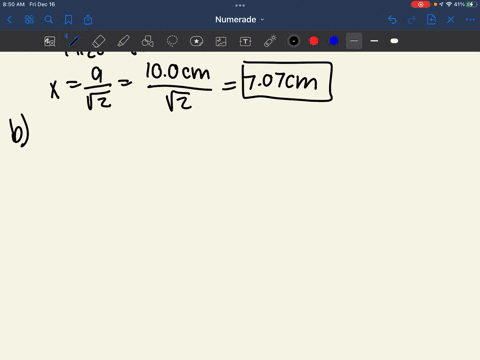Choose the black pen color
The height and width of the screenshot is (360, 480).
tap(294, 41)
